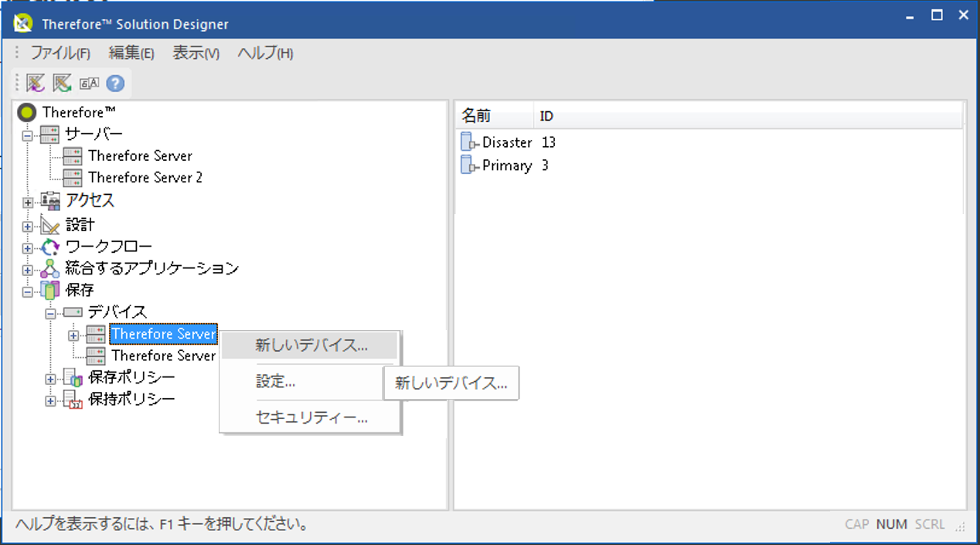
Task: Expand the 設計 tree node
Action: [x=28, y=227]
